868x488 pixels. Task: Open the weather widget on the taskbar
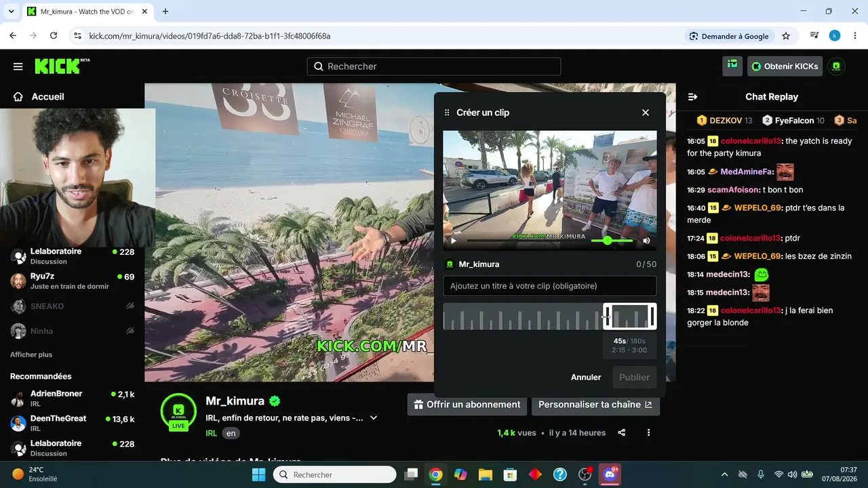click(x=35, y=474)
